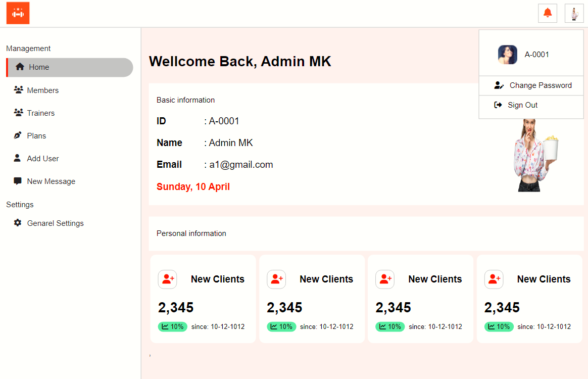Image resolution: width=588 pixels, height=379 pixels.
Task: Click the Genarel Settings gear icon
Action: [x=18, y=222]
